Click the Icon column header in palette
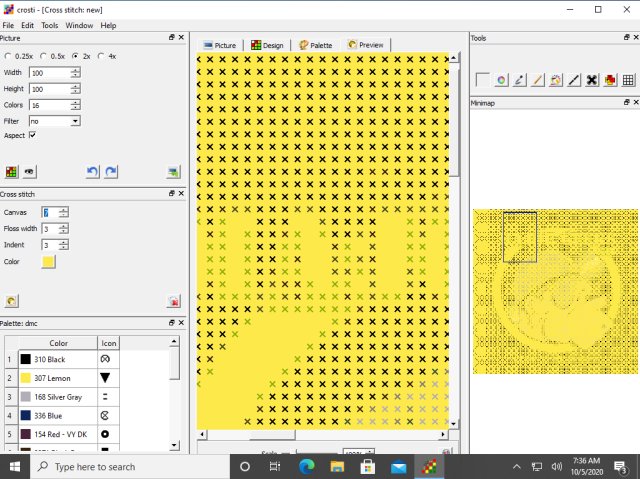Image resolution: width=640 pixels, height=479 pixels. [109, 343]
